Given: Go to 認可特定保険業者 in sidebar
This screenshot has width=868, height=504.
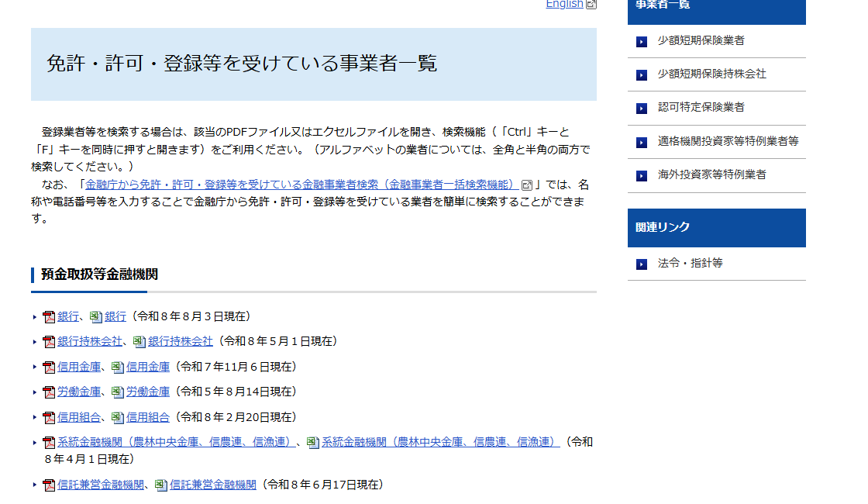Looking at the screenshot, I should [x=701, y=107].
